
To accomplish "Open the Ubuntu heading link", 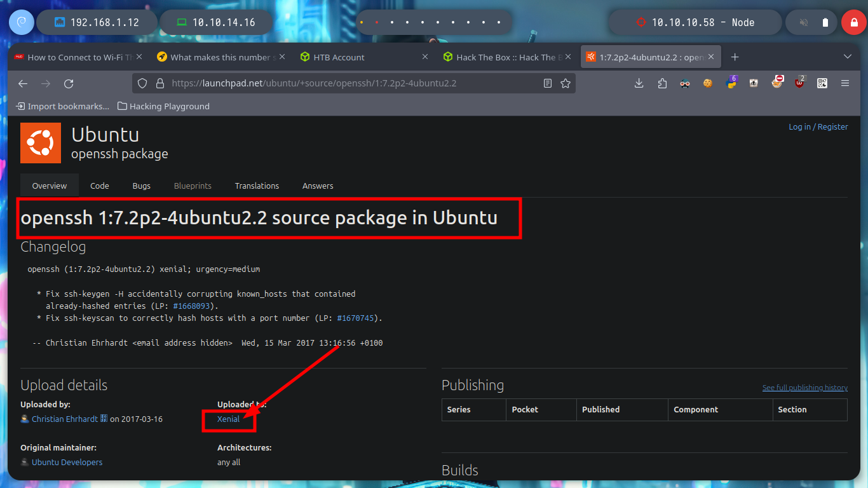I will 105,135.
